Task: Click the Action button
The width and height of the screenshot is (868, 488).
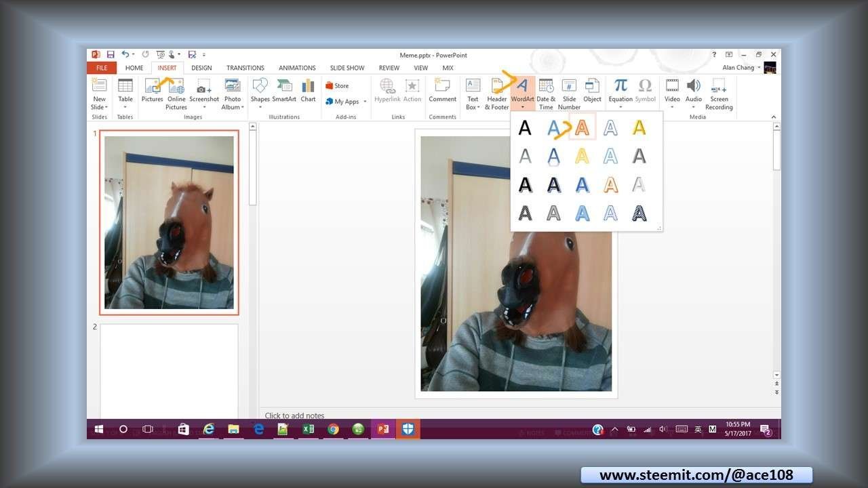Action: coord(412,91)
